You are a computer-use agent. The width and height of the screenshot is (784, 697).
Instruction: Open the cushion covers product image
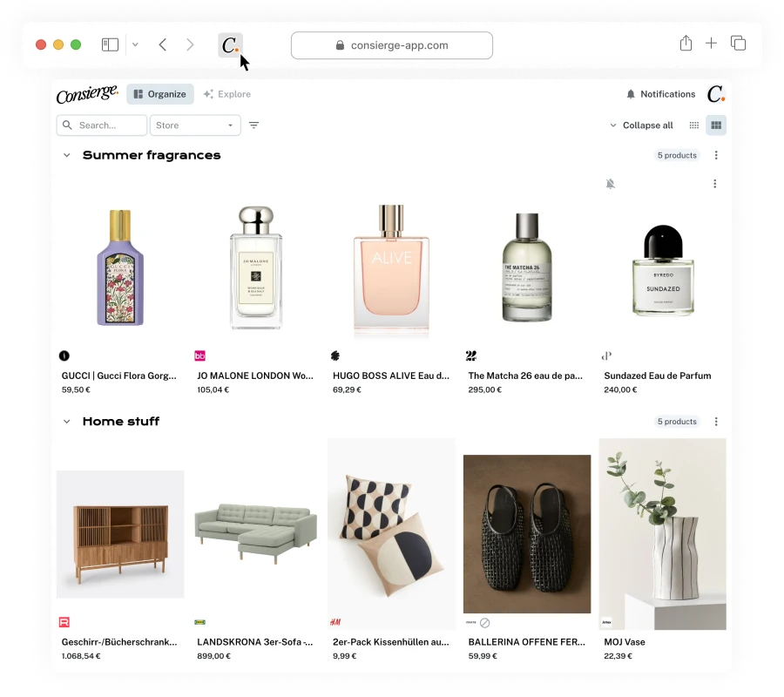(x=391, y=534)
